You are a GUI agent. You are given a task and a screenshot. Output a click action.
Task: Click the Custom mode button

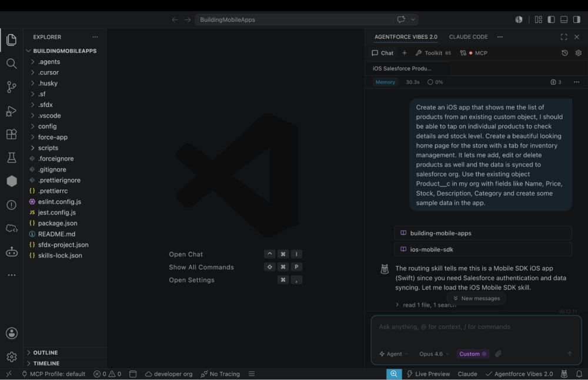[x=473, y=354]
